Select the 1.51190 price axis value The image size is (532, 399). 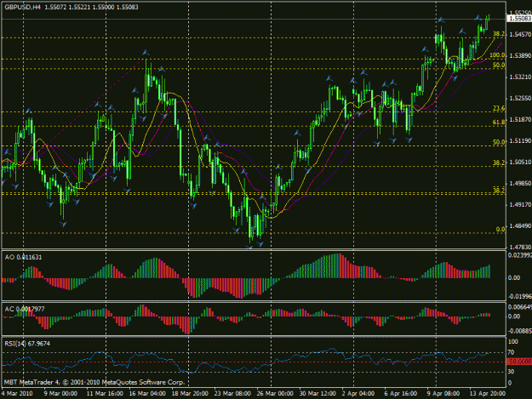click(x=520, y=140)
